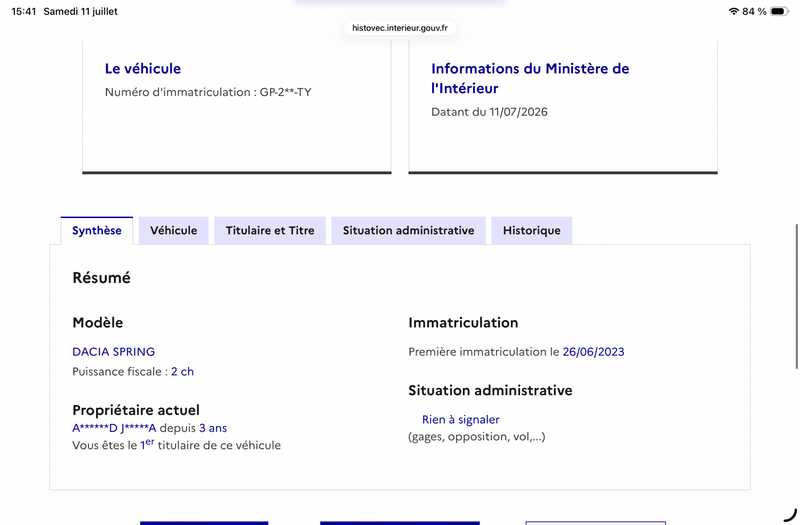Click the A******D J*****A owner name
The width and height of the screenshot is (800, 525).
(x=114, y=428)
